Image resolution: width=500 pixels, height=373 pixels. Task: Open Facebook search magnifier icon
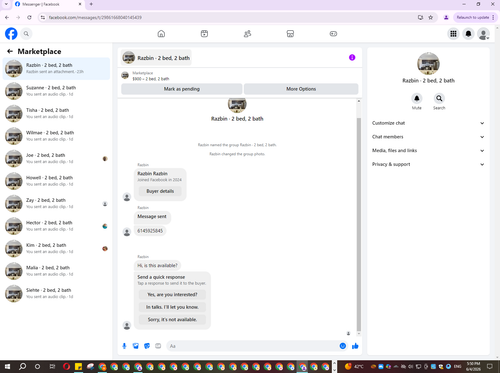[26, 34]
